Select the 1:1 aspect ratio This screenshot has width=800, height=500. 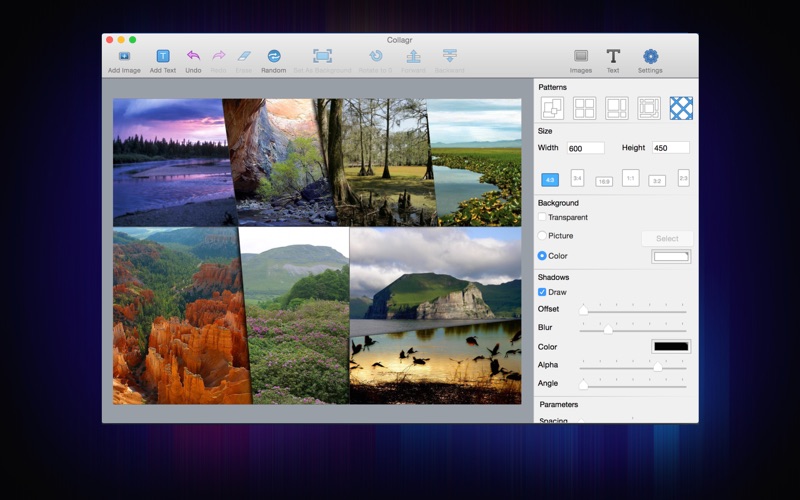(631, 178)
